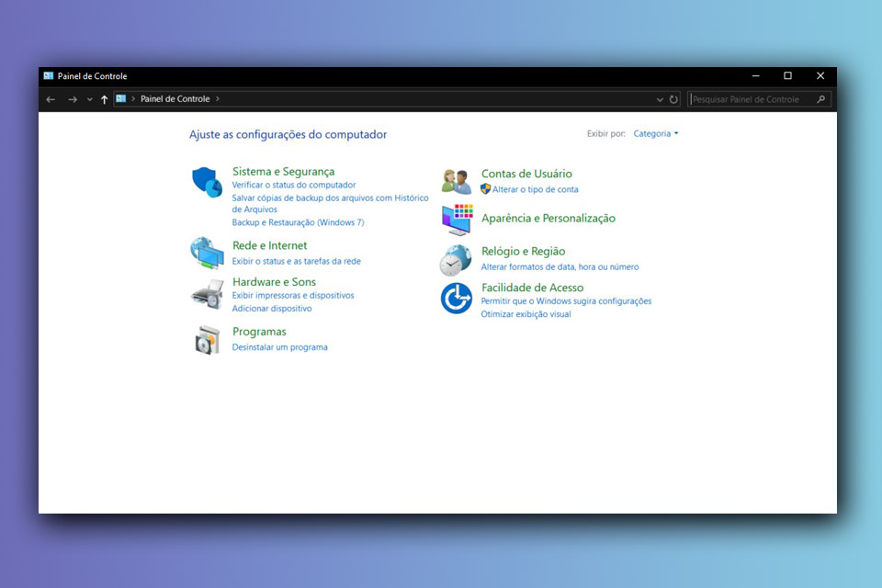Viewport: 882px width, 588px height.
Task: Open Rede e Internet category
Action: pos(269,245)
